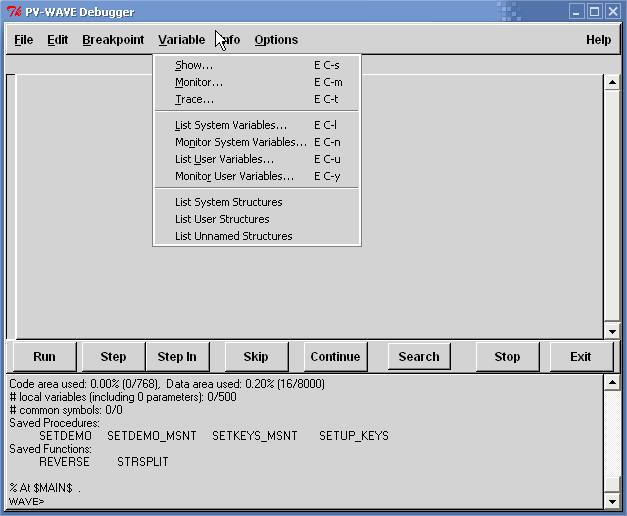
Task: Select the Trace... menu entry
Action: [257, 99]
